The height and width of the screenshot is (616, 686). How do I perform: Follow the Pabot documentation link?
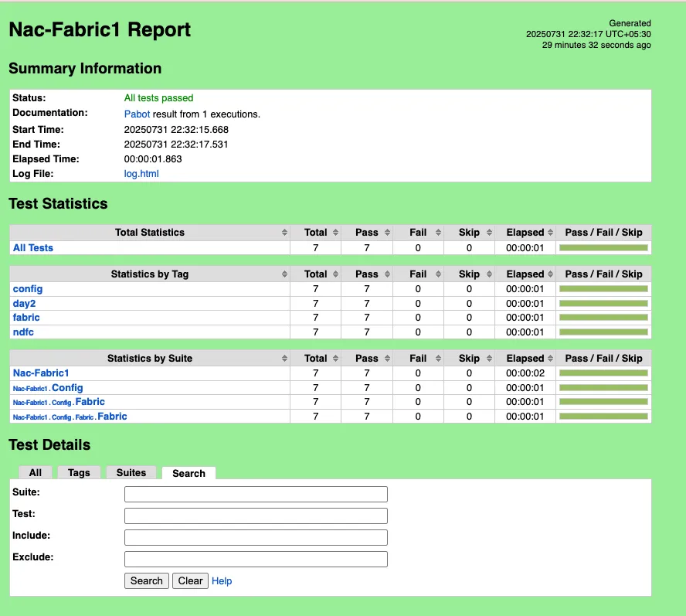(137, 114)
